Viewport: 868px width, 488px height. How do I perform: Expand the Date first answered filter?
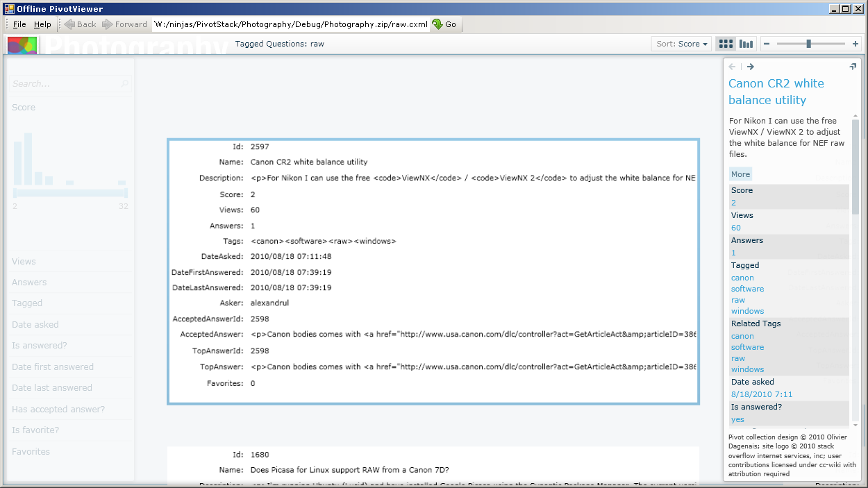tap(53, 367)
